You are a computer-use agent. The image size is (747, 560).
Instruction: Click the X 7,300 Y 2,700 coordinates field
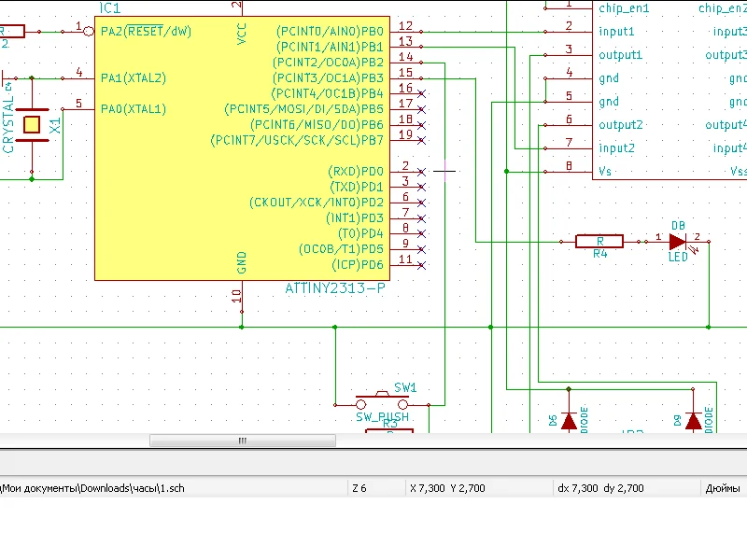click(447, 488)
